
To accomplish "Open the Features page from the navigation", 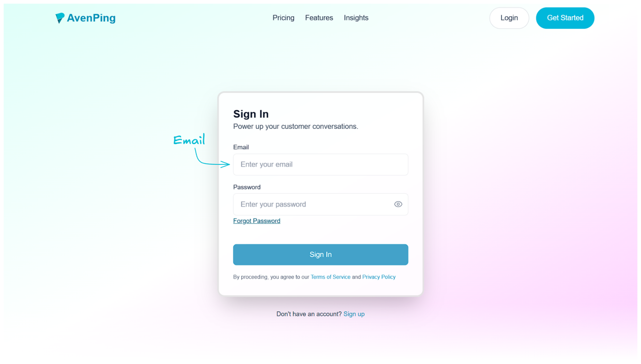I will pos(319,18).
